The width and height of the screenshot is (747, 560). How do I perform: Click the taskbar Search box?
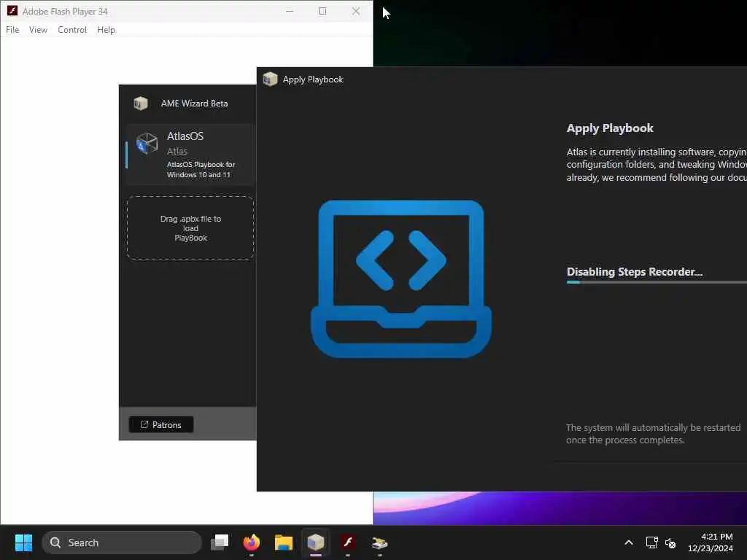[122, 542]
